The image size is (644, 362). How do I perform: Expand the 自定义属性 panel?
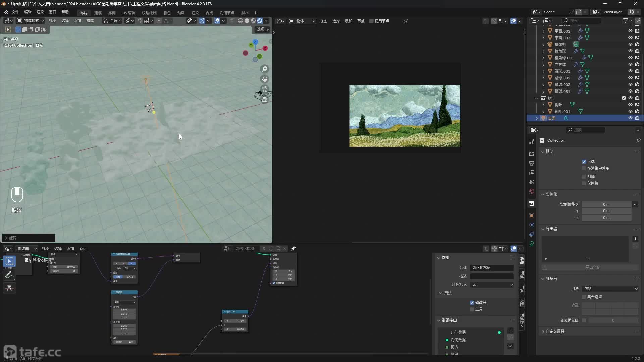(555, 331)
